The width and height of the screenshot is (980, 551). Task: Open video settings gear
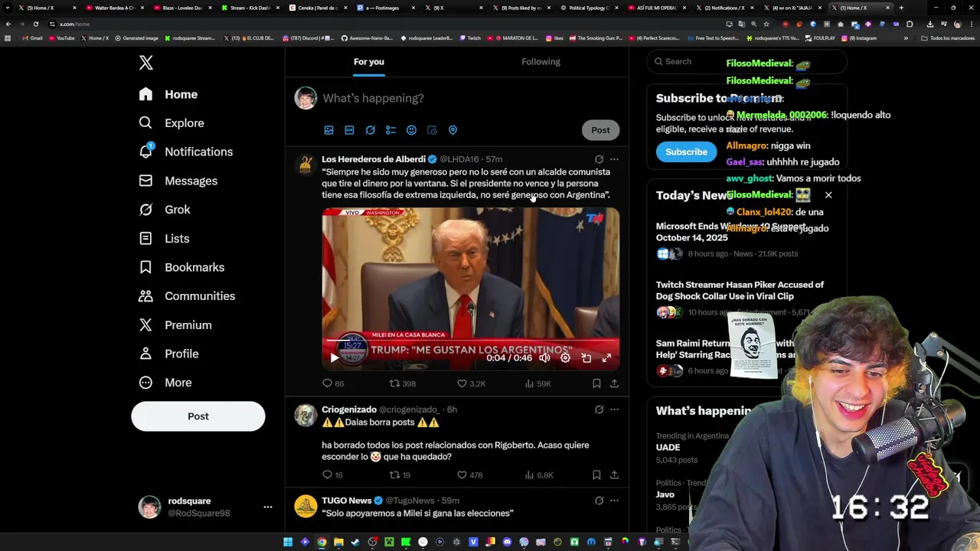coord(565,357)
